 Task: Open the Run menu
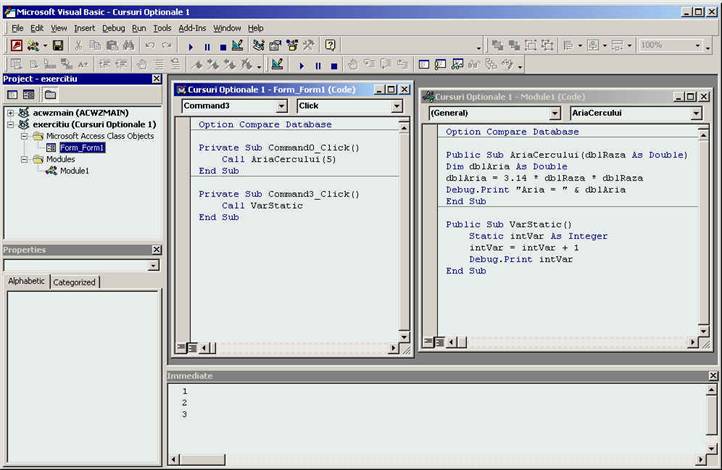coord(139,28)
